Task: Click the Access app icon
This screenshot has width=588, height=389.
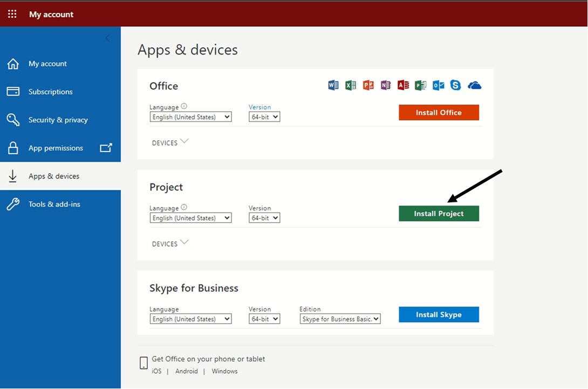Action: pyautogui.click(x=403, y=86)
